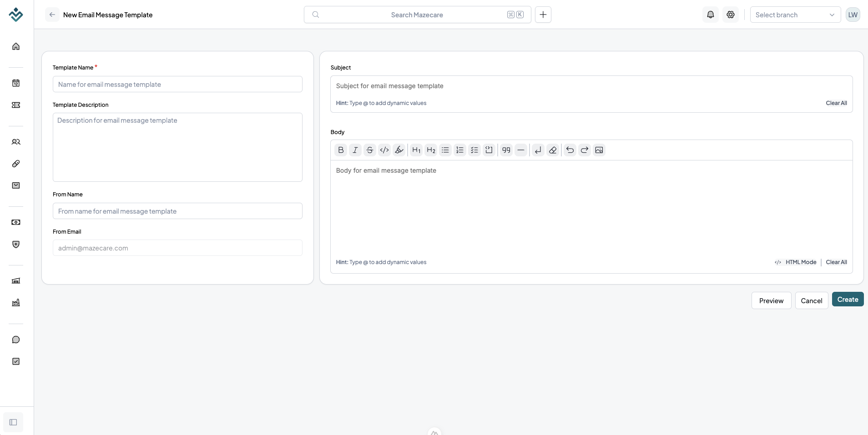Open the mail inbox icon in the sidebar

click(x=16, y=185)
